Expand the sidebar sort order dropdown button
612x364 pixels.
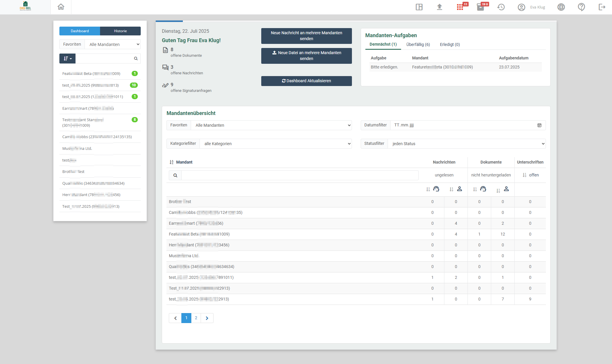coord(67,59)
